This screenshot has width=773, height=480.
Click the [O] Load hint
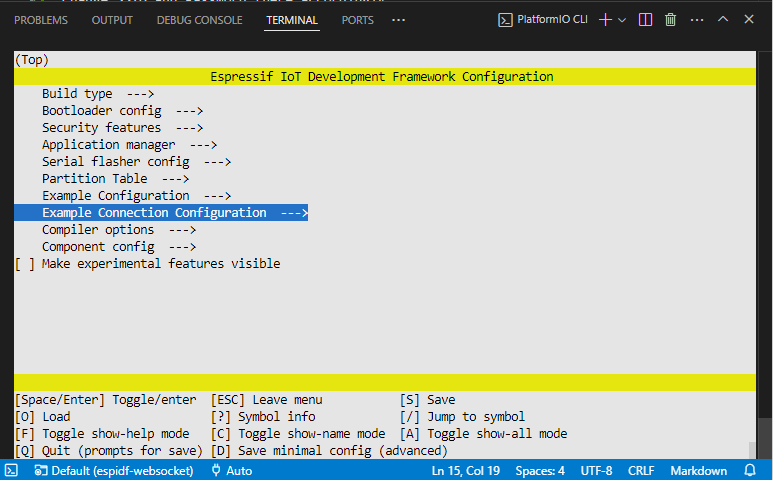pyautogui.click(x=42, y=417)
